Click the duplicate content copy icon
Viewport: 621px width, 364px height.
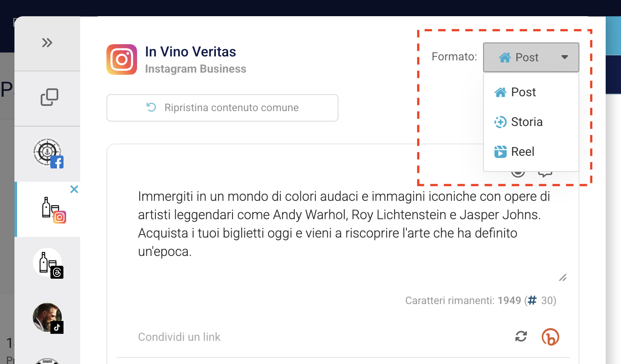coord(49,97)
